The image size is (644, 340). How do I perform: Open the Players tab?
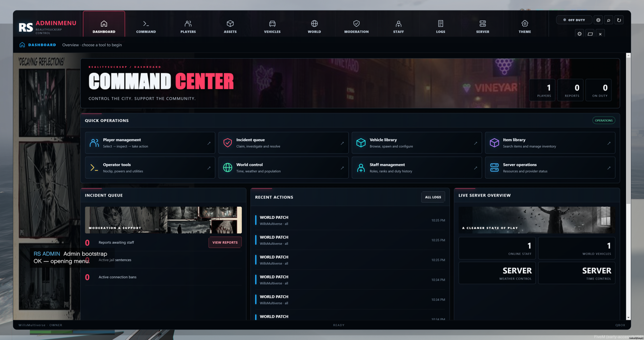pos(188,26)
